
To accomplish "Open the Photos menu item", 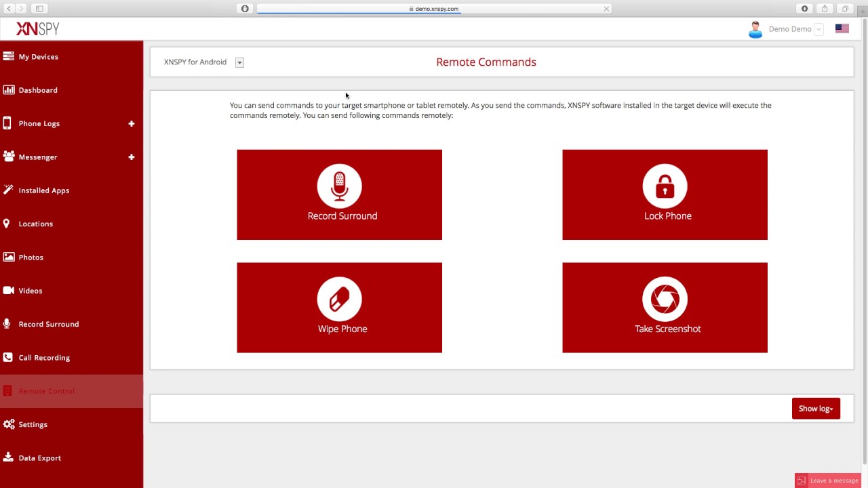I will [x=71, y=257].
